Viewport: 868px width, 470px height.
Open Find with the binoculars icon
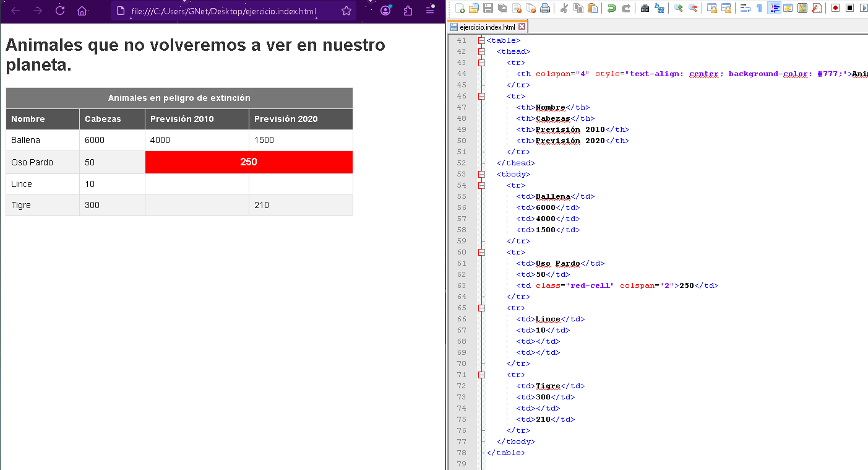click(645, 8)
